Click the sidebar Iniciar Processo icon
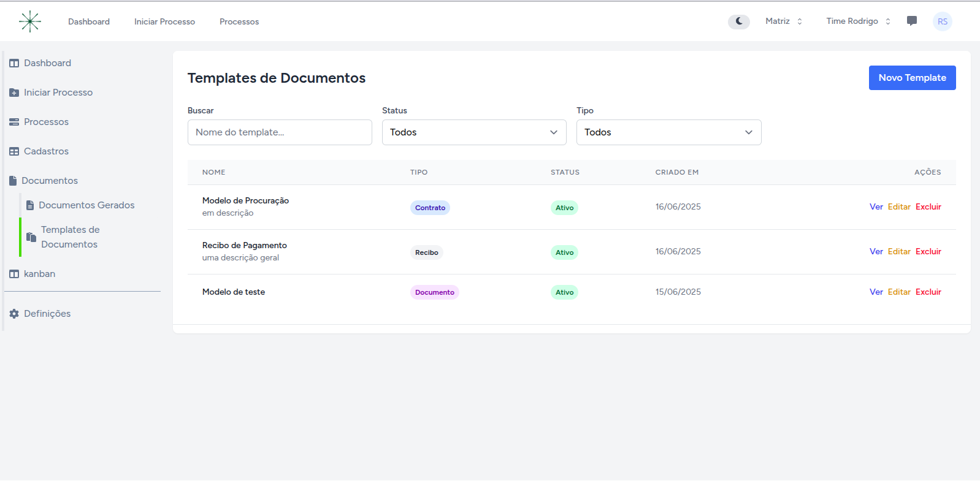Image resolution: width=980 pixels, height=481 pixels. click(14, 93)
